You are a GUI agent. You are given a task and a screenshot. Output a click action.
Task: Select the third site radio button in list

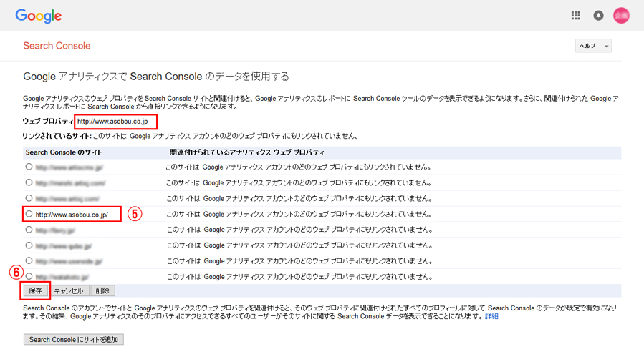[x=29, y=198]
